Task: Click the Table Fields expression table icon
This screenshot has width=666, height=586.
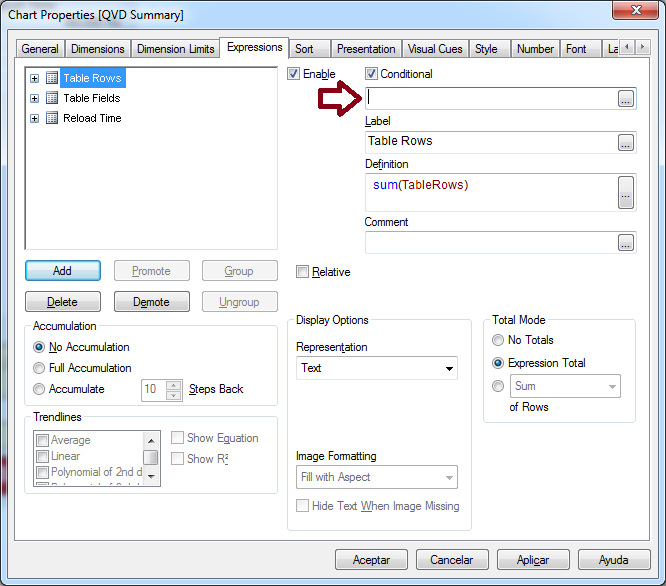Action: (x=52, y=98)
